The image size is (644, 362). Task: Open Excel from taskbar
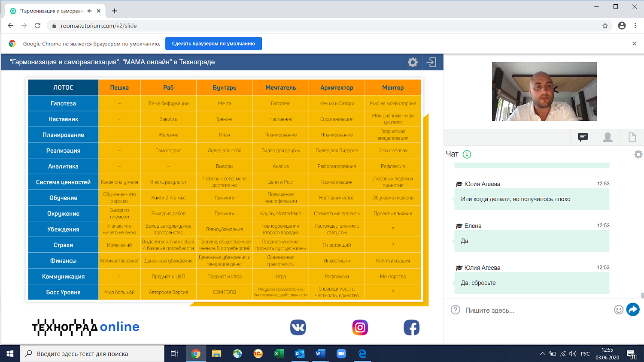[x=279, y=354]
